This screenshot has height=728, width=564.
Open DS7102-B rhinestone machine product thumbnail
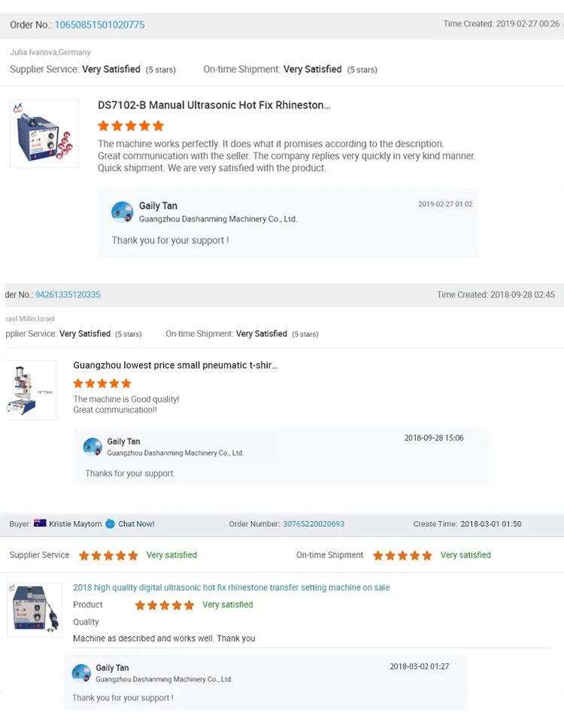pos(44,134)
